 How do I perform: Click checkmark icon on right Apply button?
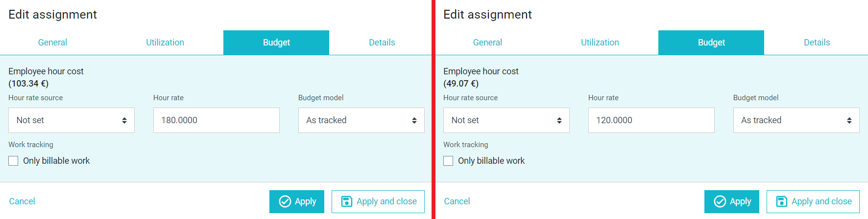[720, 201]
